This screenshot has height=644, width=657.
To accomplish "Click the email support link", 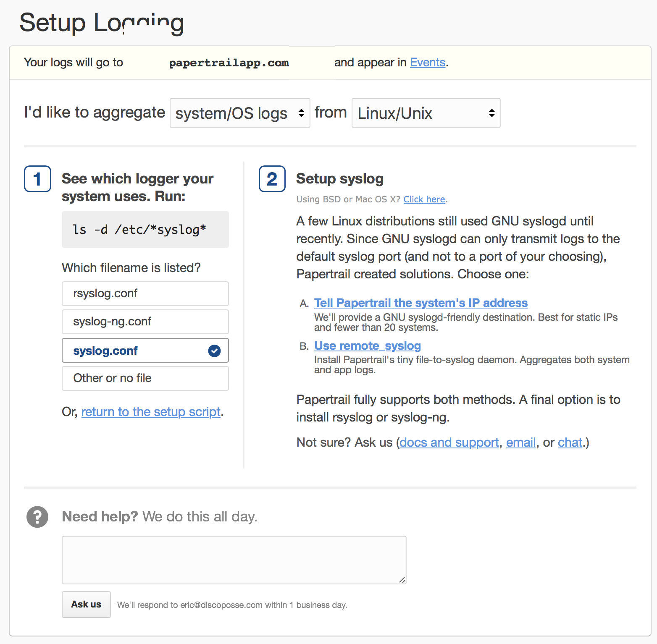I will [520, 442].
